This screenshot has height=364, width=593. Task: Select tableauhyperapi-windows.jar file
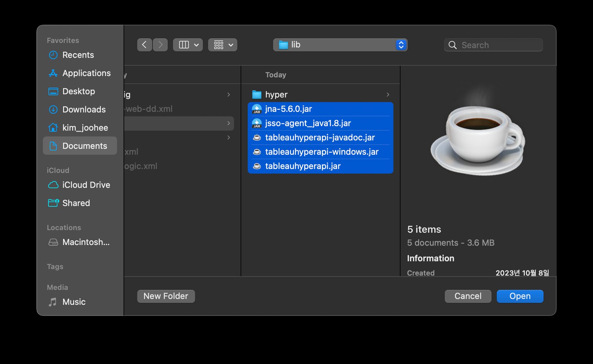(x=322, y=152)
